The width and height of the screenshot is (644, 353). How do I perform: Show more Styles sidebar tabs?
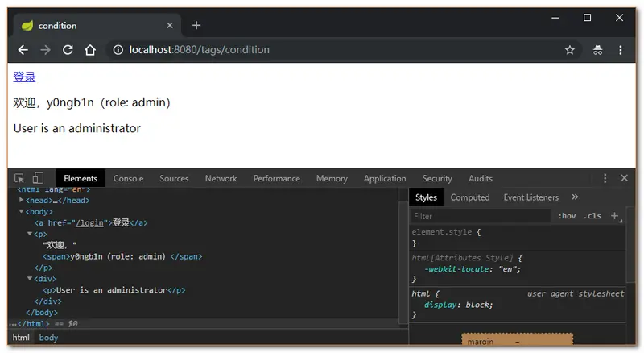(x=575, y=197)
